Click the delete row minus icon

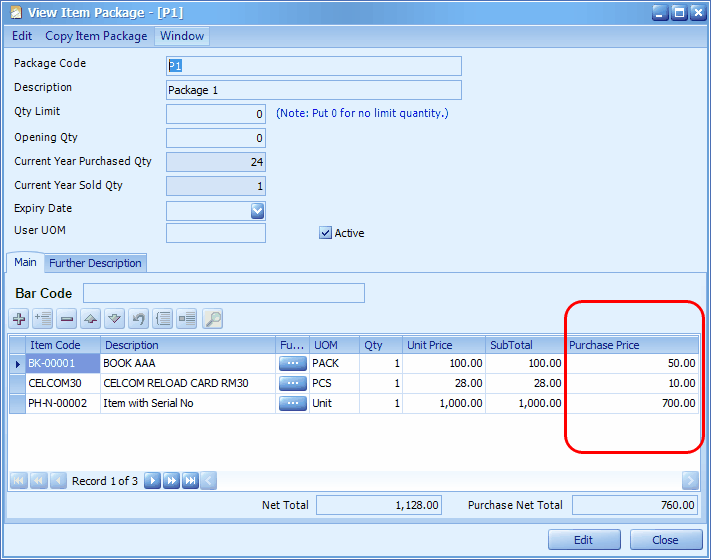(x=67, y=319)
